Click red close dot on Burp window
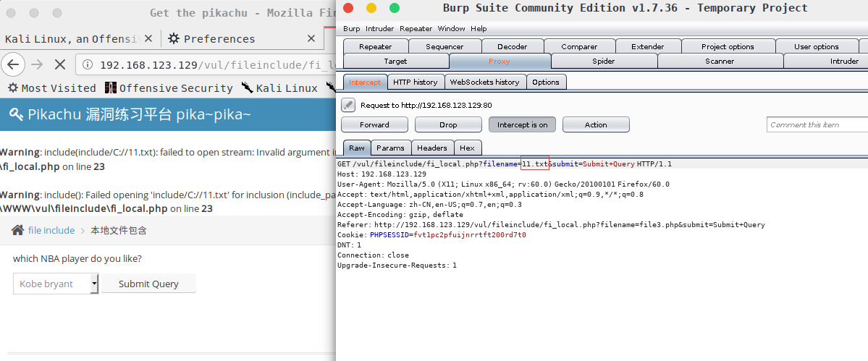The height and width of the screenshot is (361, 868). pos(348,8)
